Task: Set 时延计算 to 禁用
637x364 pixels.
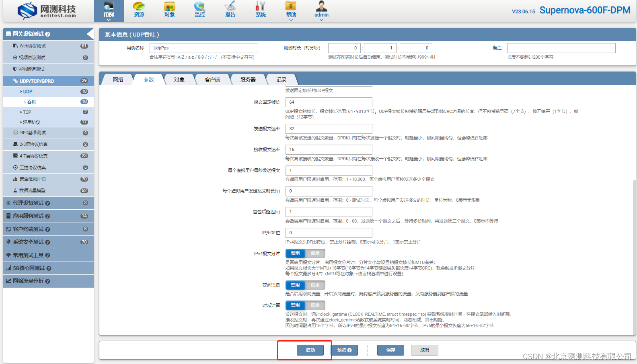Action: pos(296,305)
